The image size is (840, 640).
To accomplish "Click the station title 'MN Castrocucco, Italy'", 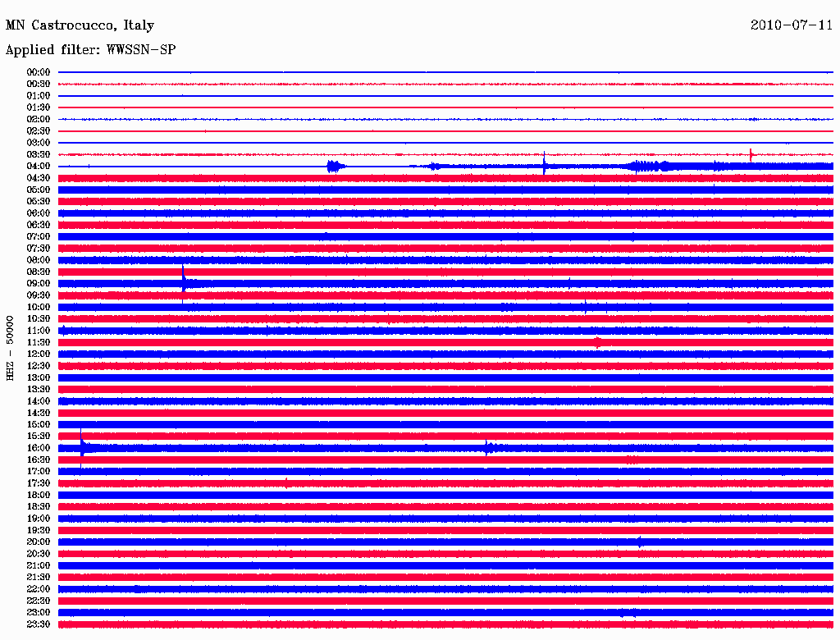I will (x=80, y=25).
